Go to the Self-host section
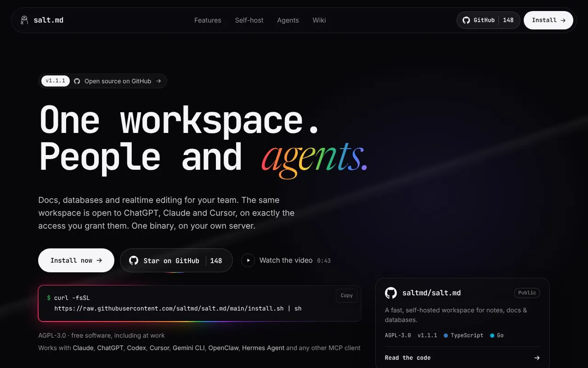 (249, 20)
